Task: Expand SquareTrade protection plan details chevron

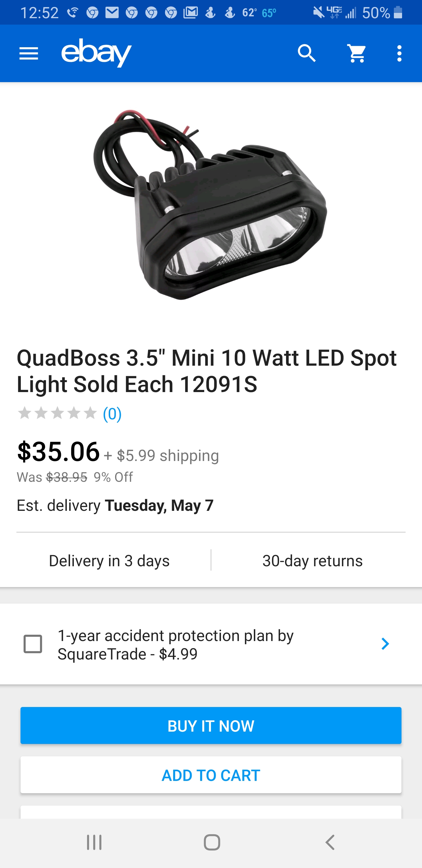Action: (x=385, y=644)
